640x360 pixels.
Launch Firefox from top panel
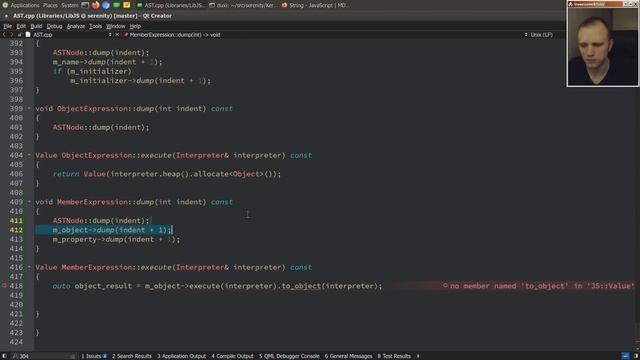(x=96, y=5)
